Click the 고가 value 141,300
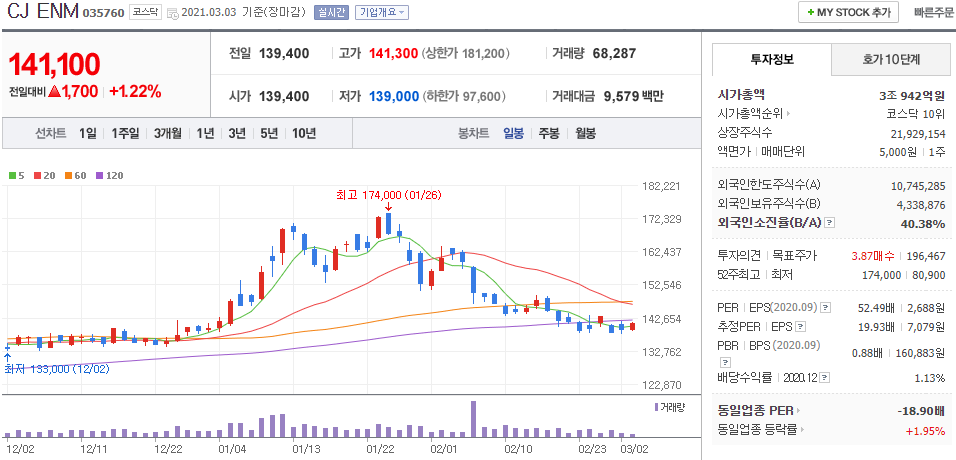Image resolution: width=956 pixels, height=460 pixels. [393, 54]
